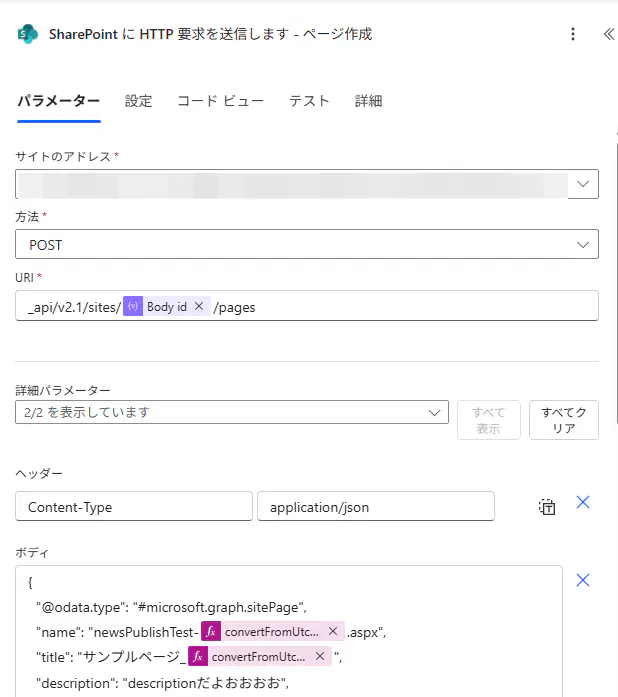Open the コード ビュー tab
618x697 pixels.
221,101
